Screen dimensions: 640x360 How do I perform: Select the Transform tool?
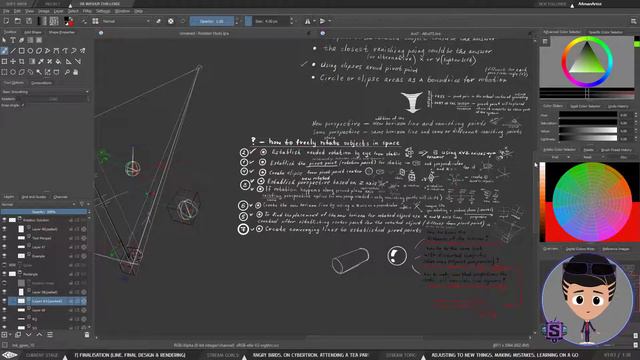point(4,62)
